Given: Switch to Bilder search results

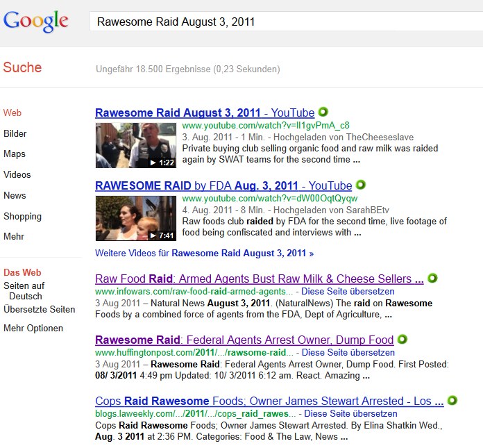Looking at the screenshot, I should coord(15,134).
